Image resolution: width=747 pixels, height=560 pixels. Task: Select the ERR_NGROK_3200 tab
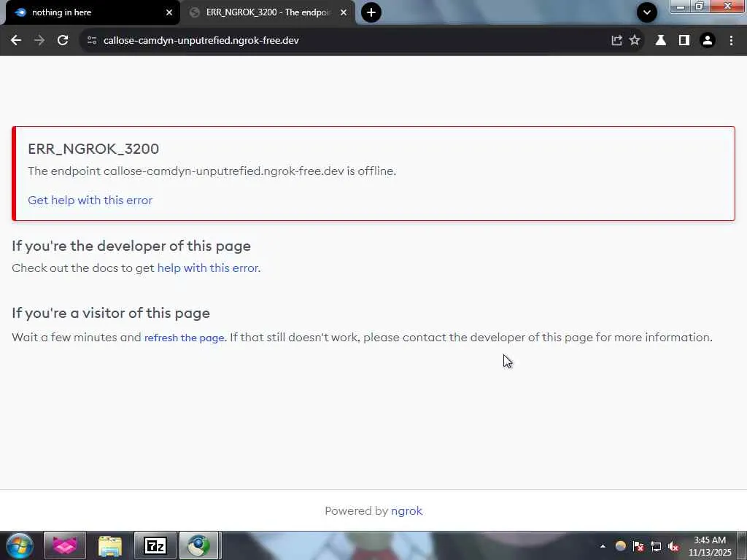(x=268, y=13)
